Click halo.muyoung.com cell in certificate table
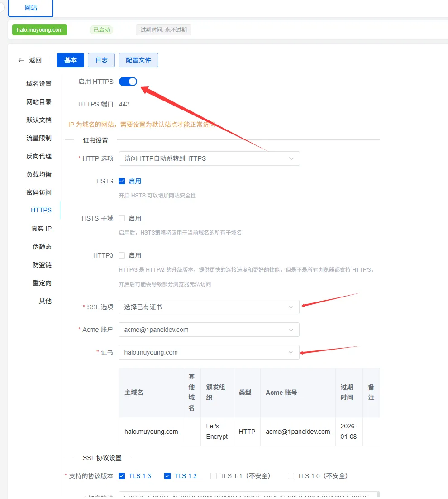This screenshot has width=448, height=499. (151, 432)
